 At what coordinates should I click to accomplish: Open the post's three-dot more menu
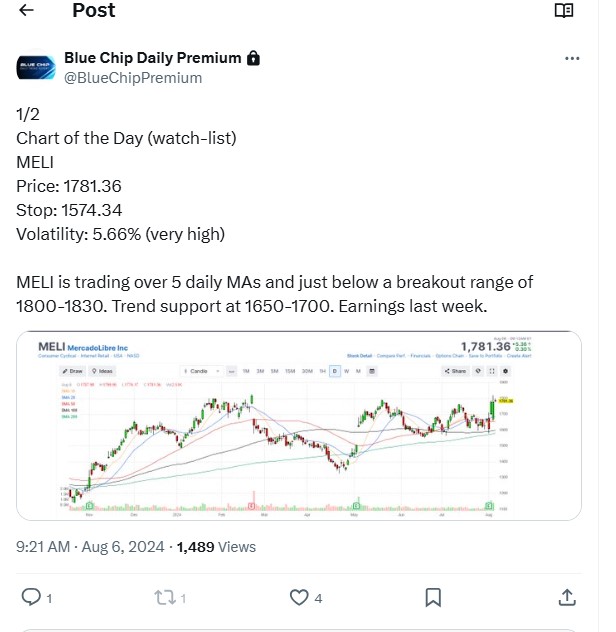coord(572,59)
